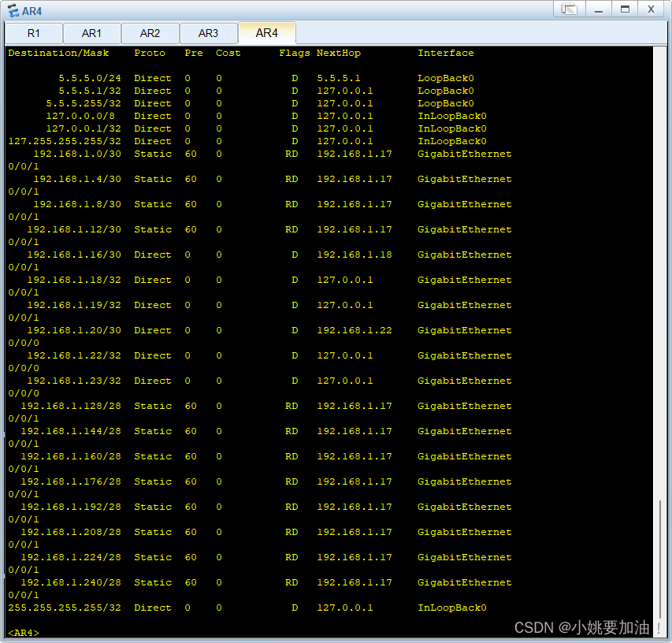Switch to the AR1 tab
Image resolution: width=672 pixels, height=643 pixels.
pyautogui.click(x=91, y=33)
